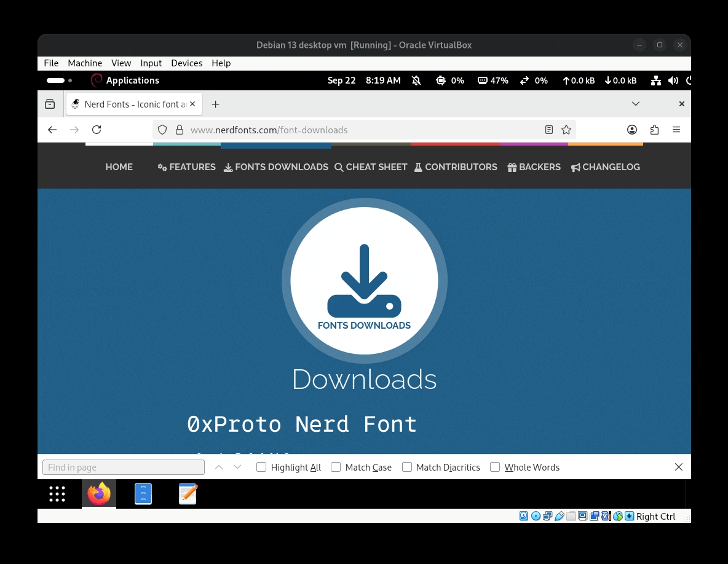Open the BACKERS nav link

coord(534,167)
